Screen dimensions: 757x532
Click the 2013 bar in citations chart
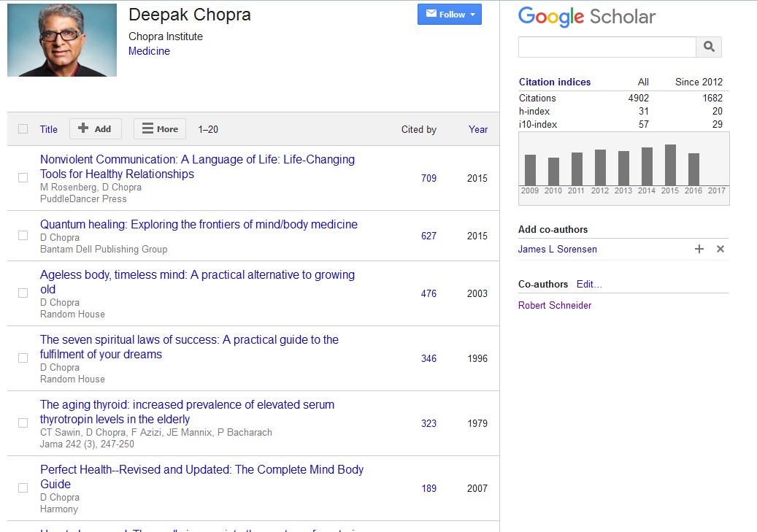[623, 168]
